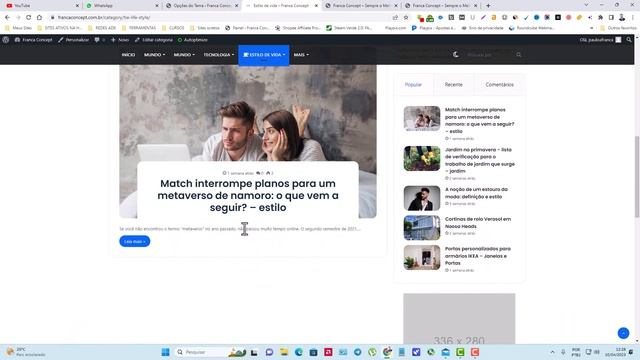Click the Leia mais button

(135, 241)
